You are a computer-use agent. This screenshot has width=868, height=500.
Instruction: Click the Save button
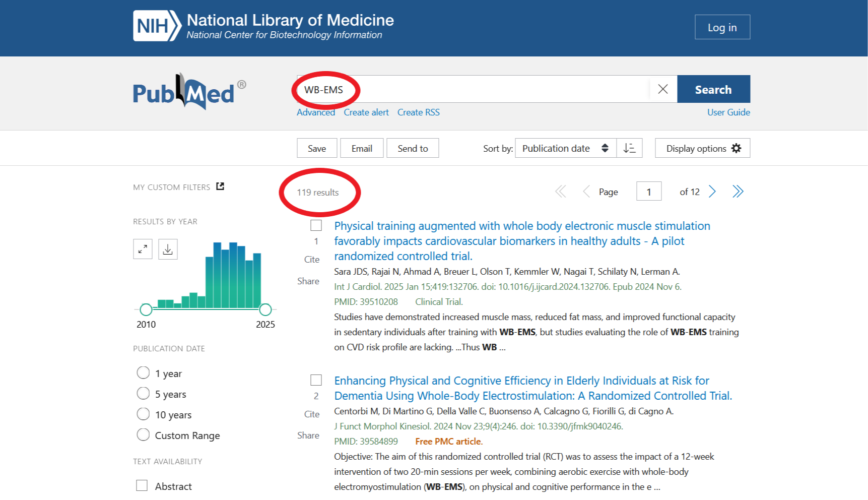317,148
